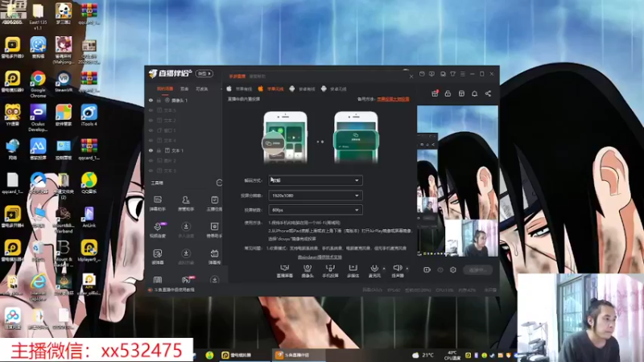Add the screen capture source in bottom bar
Image resolution: width=644 pixels, height=362 pixels.
pyautogui.click(x=284, y=271)
